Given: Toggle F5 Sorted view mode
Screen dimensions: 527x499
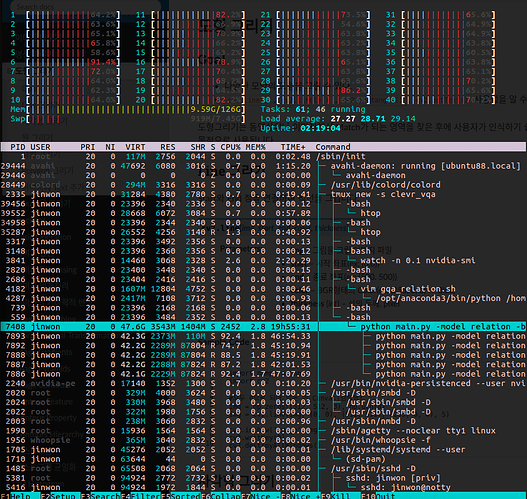Looking at the screenshot, I should pyautogui.click(x=180, y=496).
